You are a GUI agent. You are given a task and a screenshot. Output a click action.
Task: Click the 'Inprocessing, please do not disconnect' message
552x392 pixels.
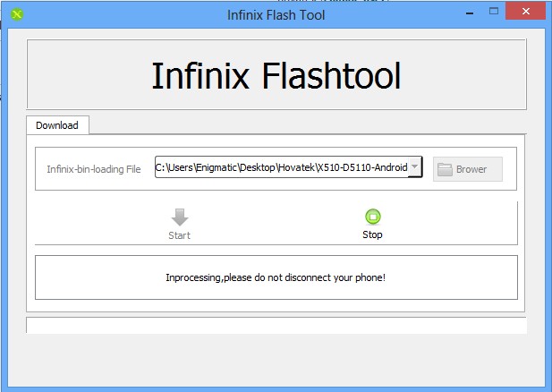(x=276, y=277)
